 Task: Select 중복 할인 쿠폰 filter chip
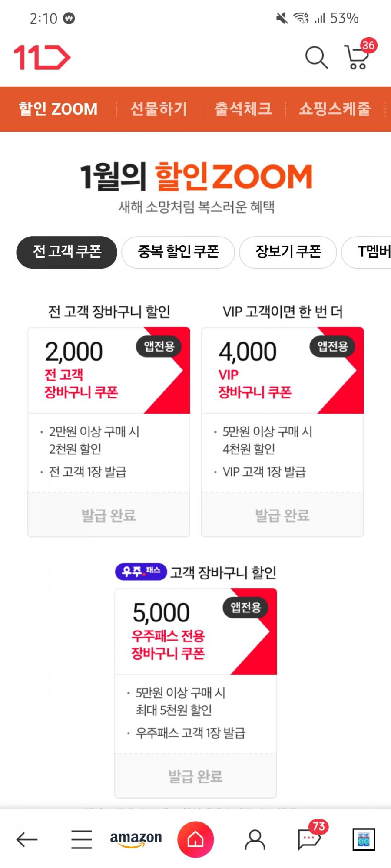178,252
